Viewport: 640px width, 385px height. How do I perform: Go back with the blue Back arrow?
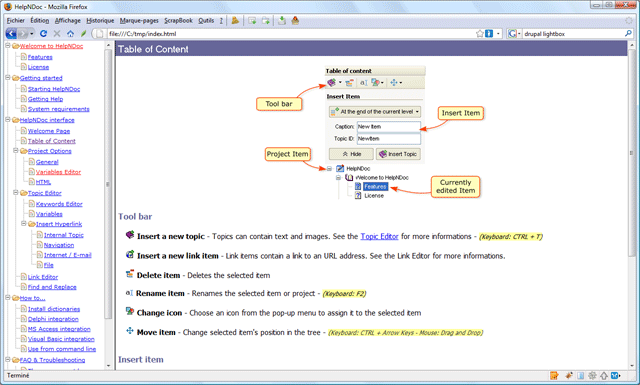(x=11, y=33)
